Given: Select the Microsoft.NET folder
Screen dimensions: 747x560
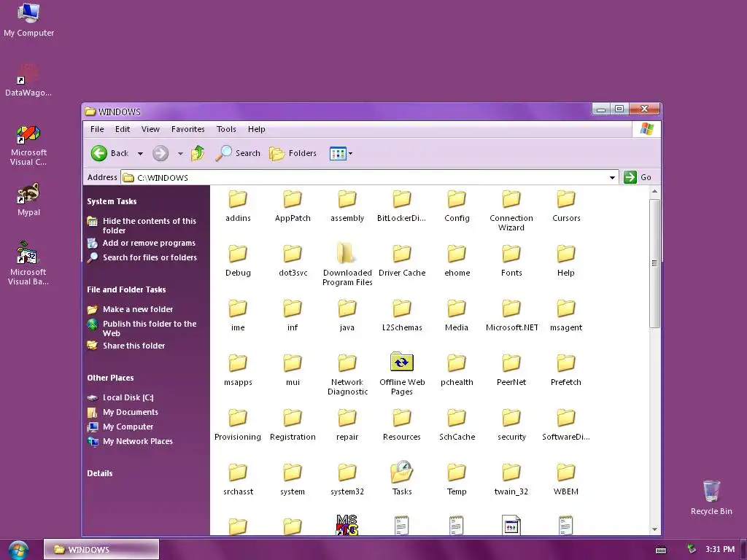Looking at the screenshot, I should [511, 315].
